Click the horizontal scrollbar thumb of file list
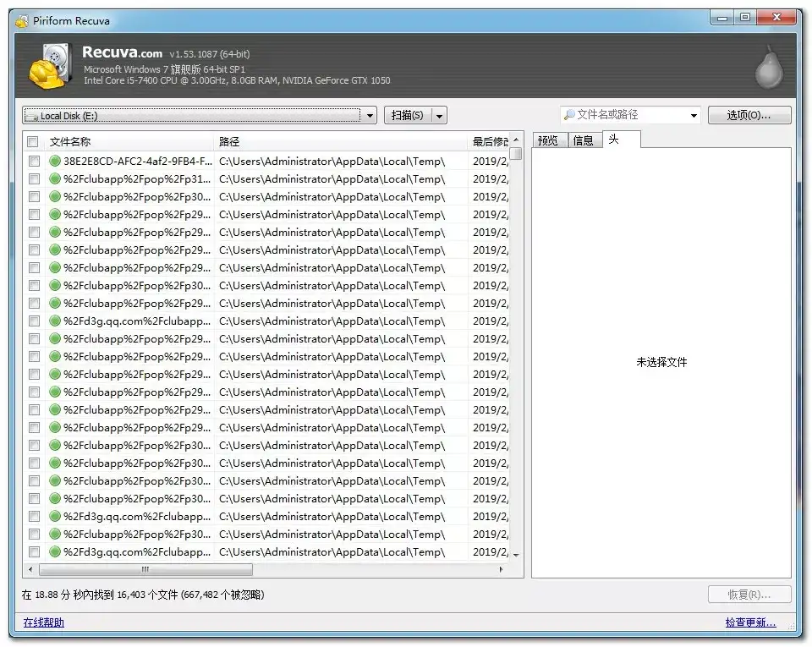The image size is (812, 647). click(146, 569)
